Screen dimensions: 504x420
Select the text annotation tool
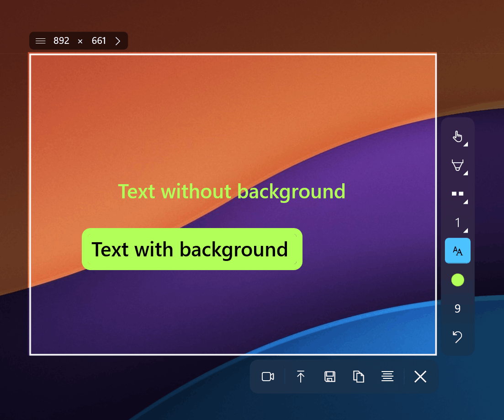pyautogui.click(x=457, y=250)
